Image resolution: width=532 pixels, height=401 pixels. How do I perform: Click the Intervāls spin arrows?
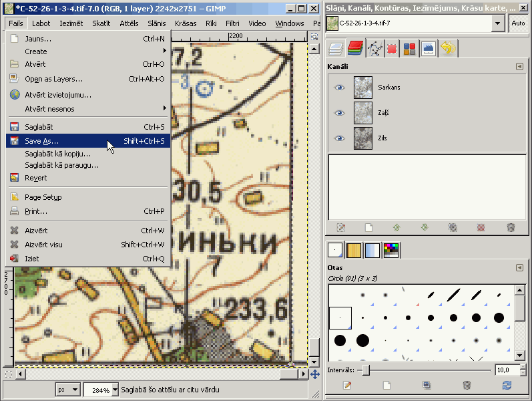[523, 370]
